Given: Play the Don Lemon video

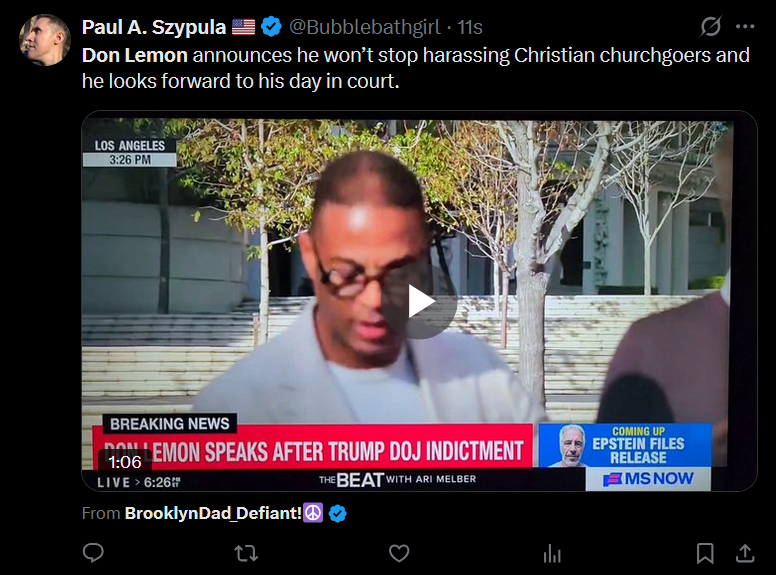Looking at the screenshot, I should pyautogui.click(x=419, y=301).
